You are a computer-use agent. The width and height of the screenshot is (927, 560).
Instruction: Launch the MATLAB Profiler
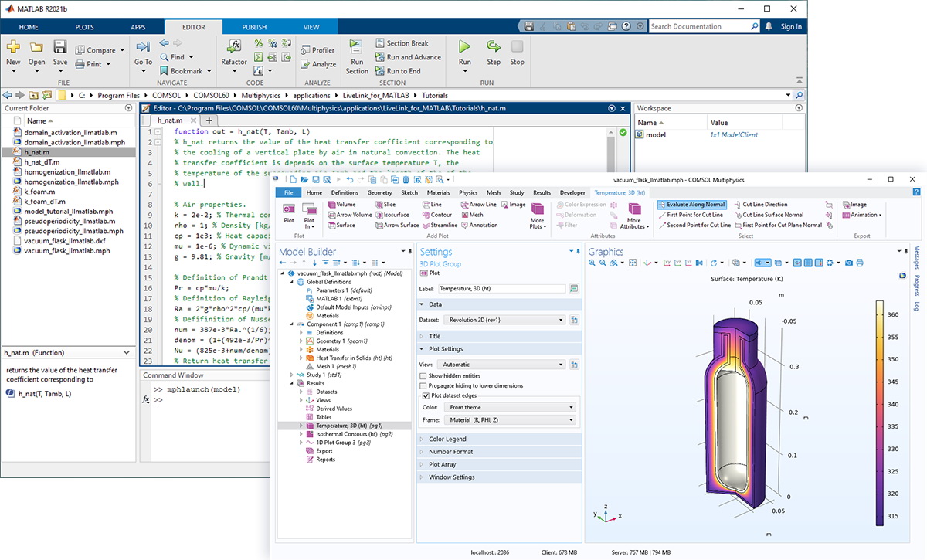317,50
